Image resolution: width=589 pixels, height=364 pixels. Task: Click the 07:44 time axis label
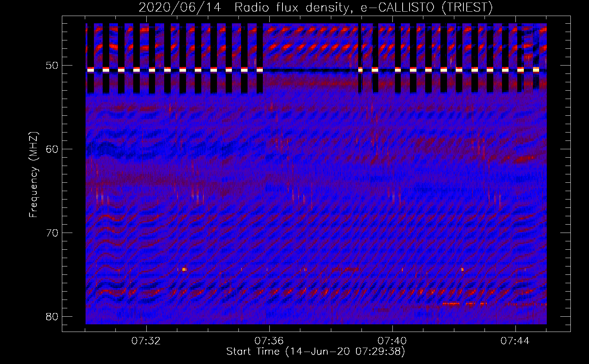click(x=515, y=341)
